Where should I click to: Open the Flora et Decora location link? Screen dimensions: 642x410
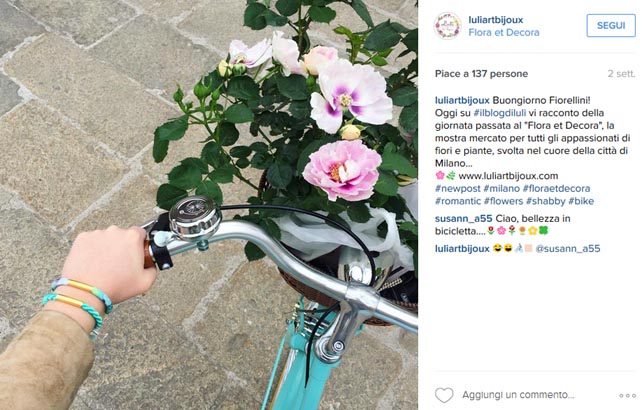[504, 32]
